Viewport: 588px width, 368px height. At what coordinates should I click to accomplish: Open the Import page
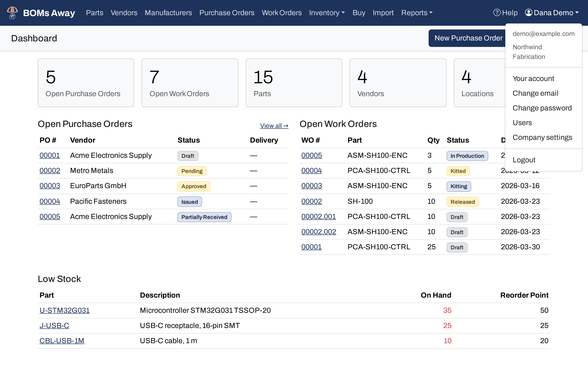pyautogui.click(x=383, y=13)
